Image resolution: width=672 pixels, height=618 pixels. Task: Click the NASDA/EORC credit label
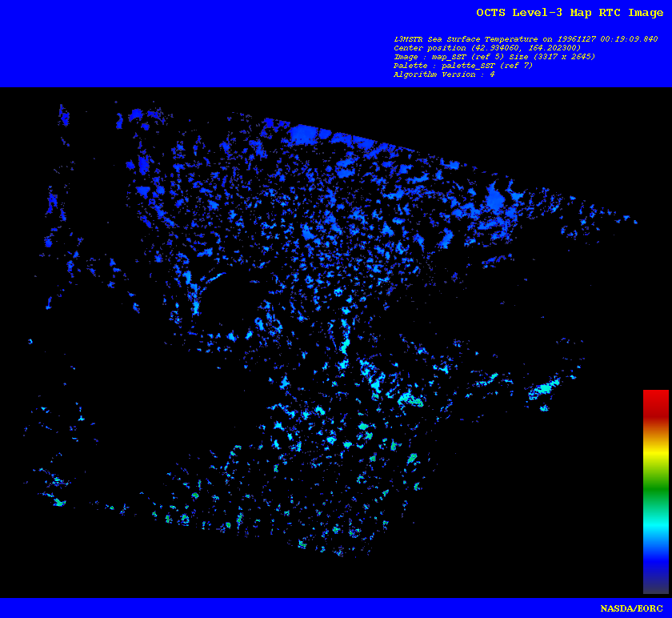[632, 609]
